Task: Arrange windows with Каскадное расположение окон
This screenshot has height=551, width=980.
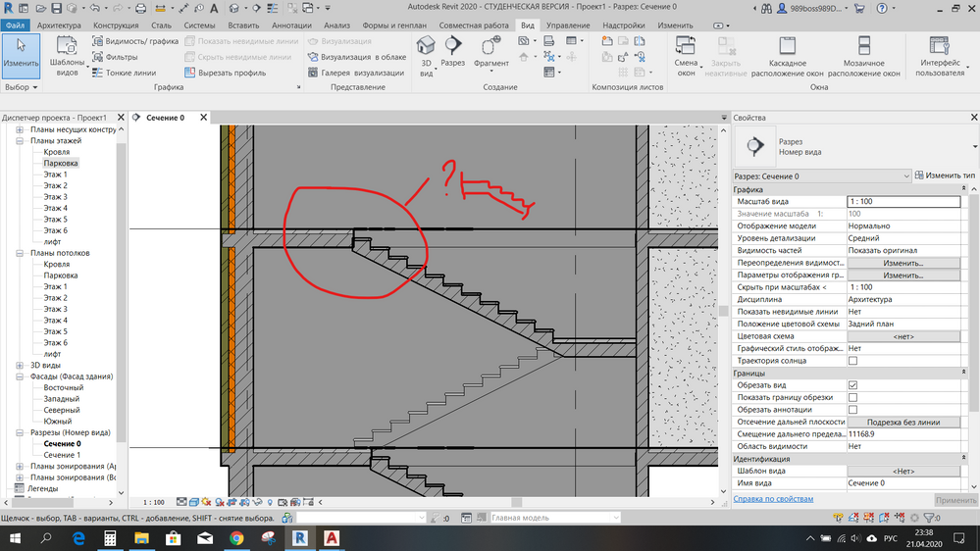Action: [788, 56]
